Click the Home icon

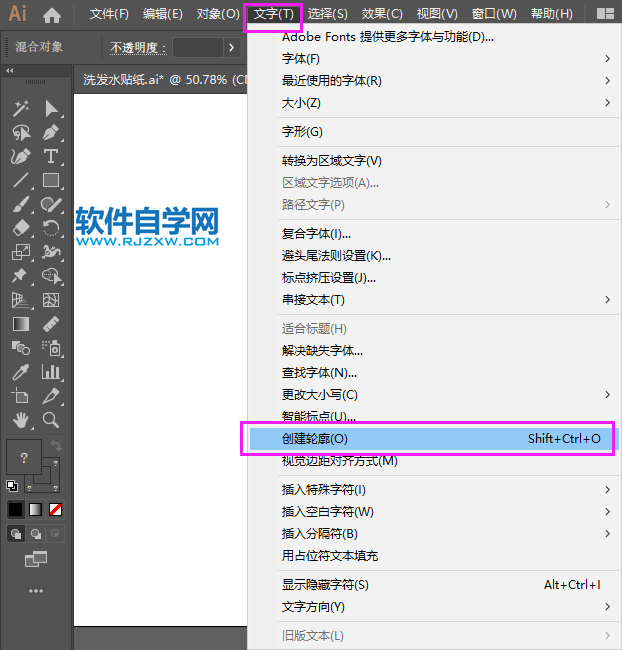coord(52,15)
